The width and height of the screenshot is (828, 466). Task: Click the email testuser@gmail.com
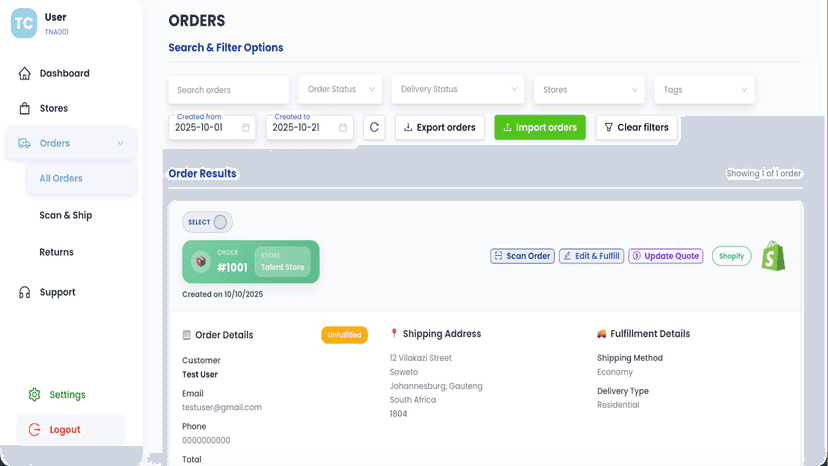222,407
